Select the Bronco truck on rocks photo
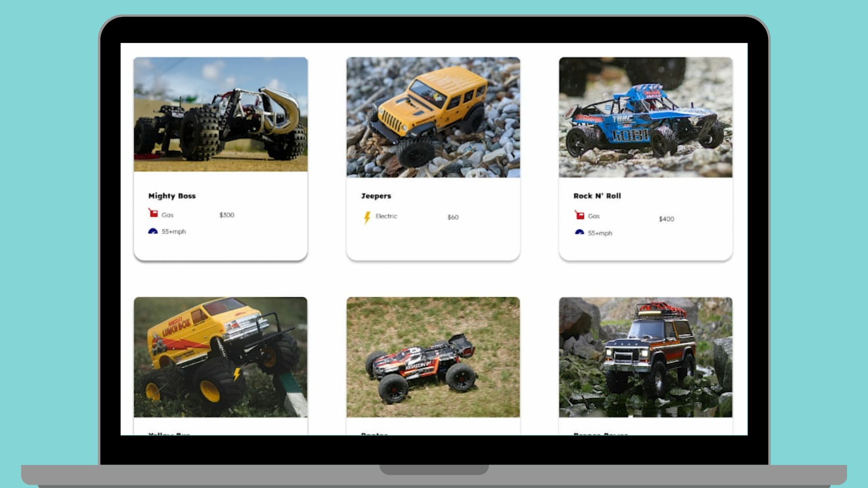Viewport: 868px width, 488px height. (x=646, y=357)
